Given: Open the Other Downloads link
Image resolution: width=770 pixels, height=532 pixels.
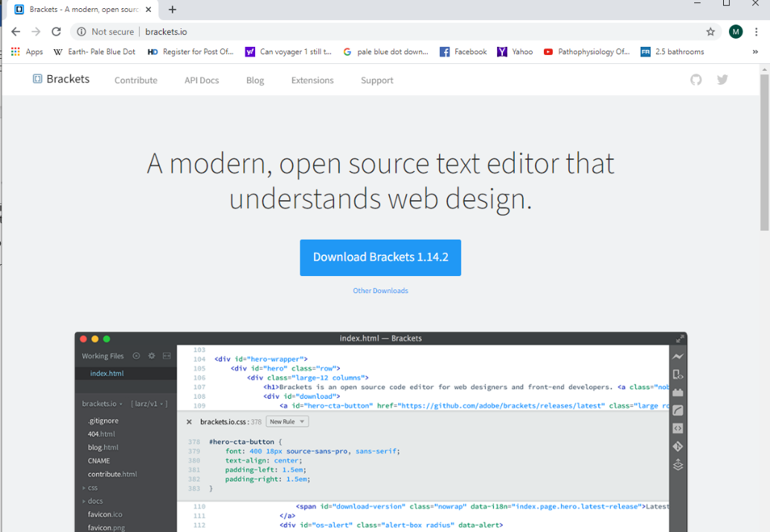Looking at the screenshot, I should [x=381, y=291].
